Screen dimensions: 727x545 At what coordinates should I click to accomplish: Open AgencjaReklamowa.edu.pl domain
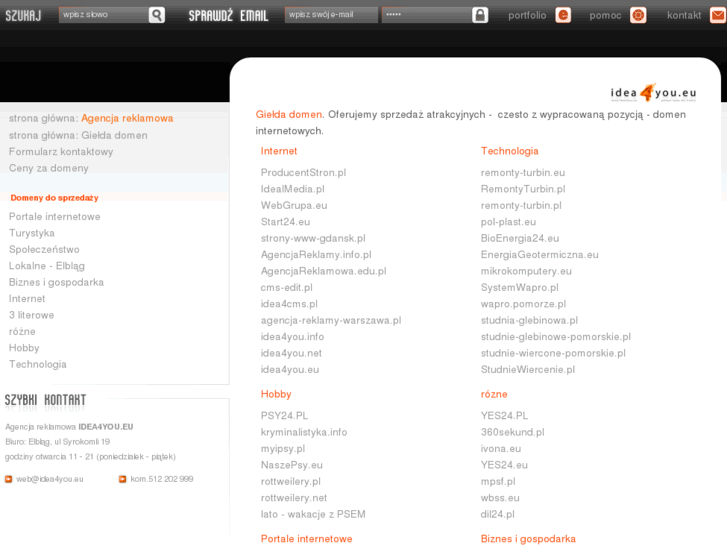tap(323, 271)
